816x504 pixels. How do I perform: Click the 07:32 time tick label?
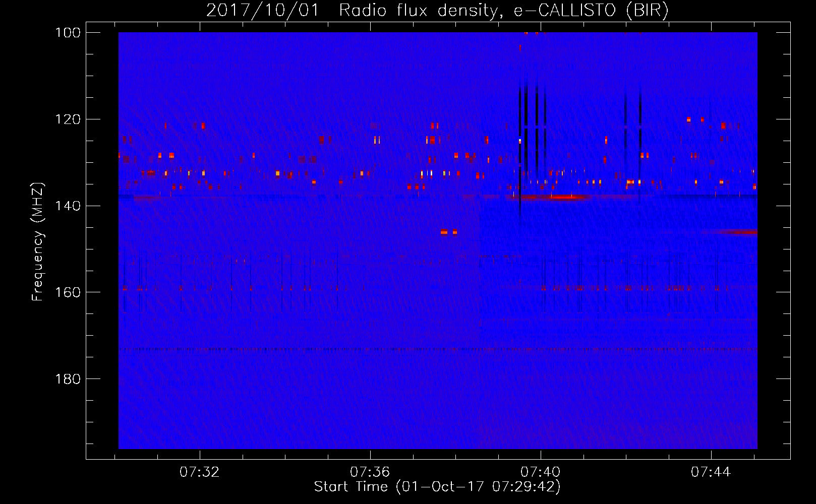(200, 472)
